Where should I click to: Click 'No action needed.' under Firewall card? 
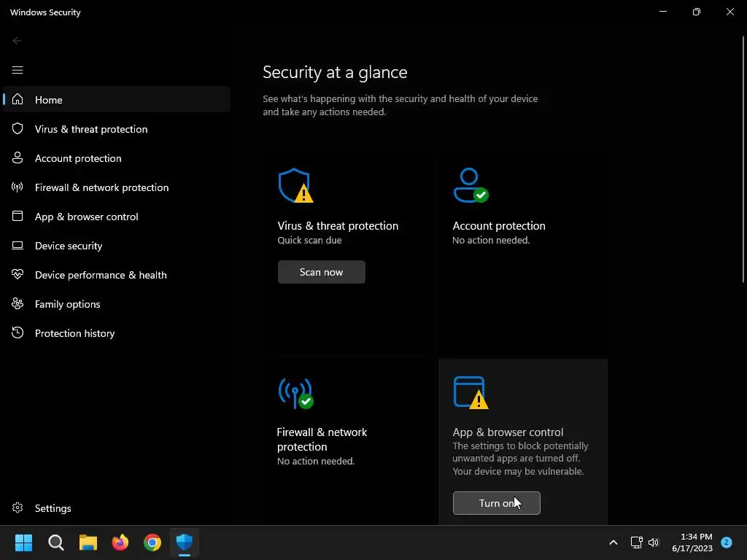tap(316, 461)
